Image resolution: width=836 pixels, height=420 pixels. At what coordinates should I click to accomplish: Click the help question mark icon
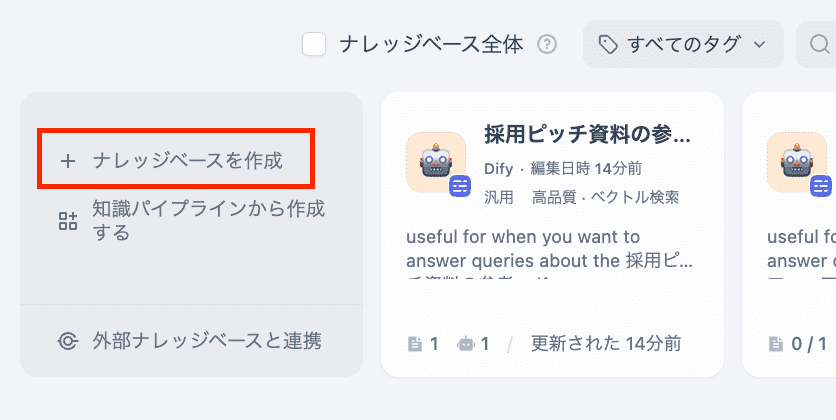546,44
